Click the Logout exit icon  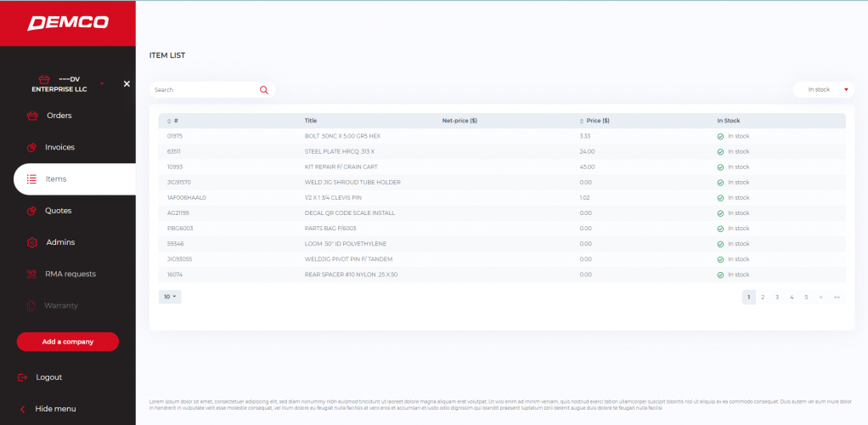coord(22,377)
